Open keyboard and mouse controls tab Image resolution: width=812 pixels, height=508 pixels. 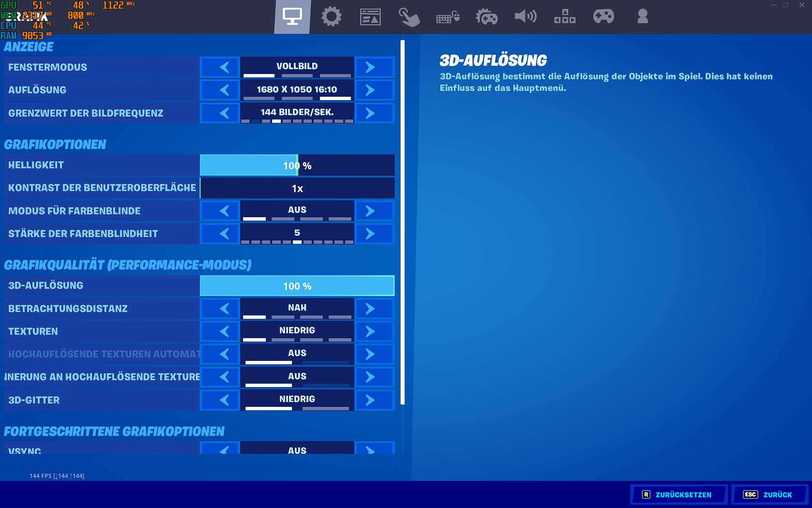pos(448,18)
